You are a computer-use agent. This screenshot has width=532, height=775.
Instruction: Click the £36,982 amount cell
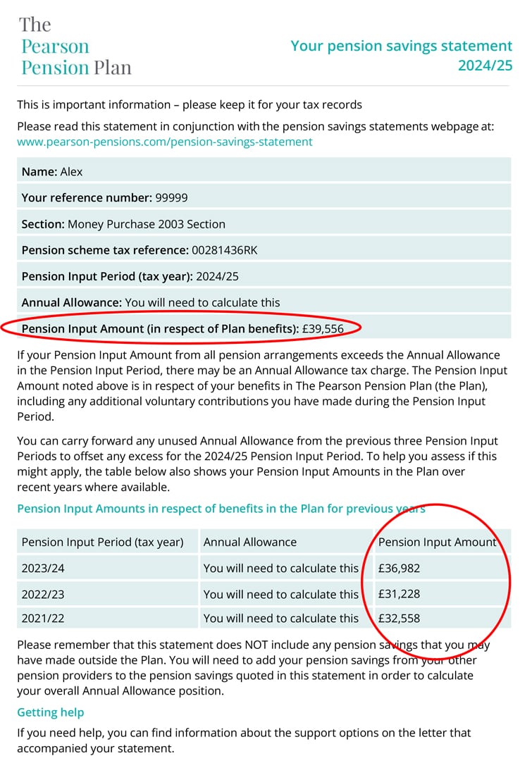click(x=399, y=568)
